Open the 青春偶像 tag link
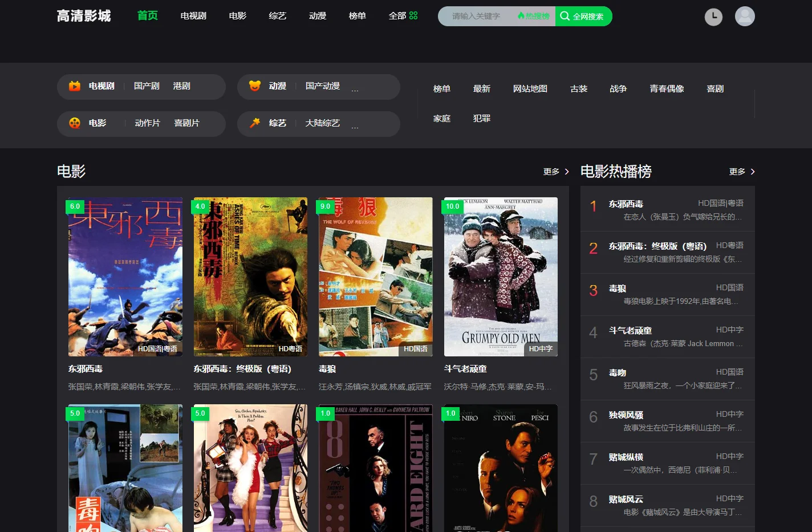The width and height of the screenshot is (812, 532). coord(667,89)
